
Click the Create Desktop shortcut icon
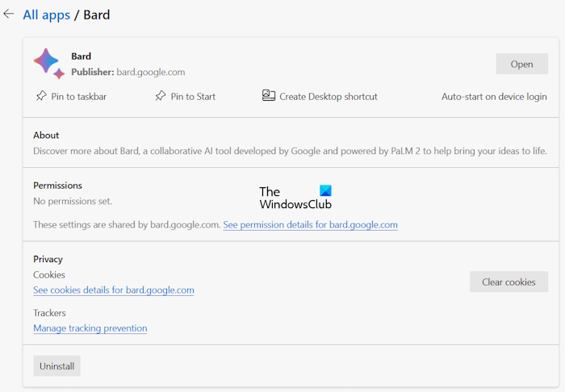point(269,96)
